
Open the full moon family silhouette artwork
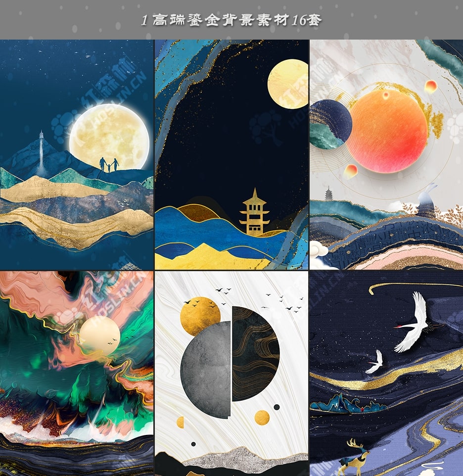77,154
